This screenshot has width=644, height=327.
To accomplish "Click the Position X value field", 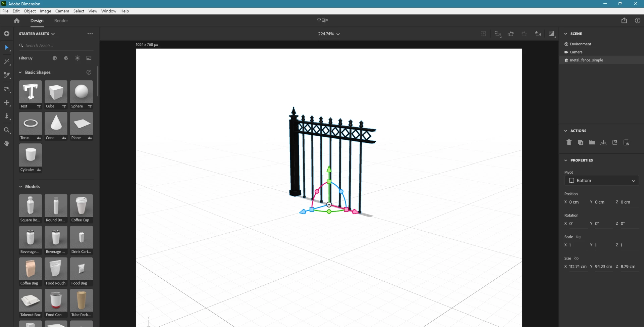I will pyautogui.click(x=578, y=202).
